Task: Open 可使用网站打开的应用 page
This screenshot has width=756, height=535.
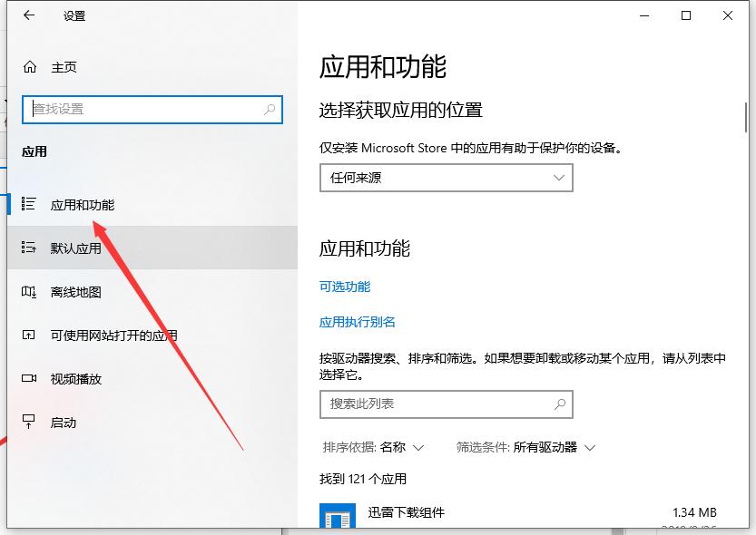Action: [152, 335]
